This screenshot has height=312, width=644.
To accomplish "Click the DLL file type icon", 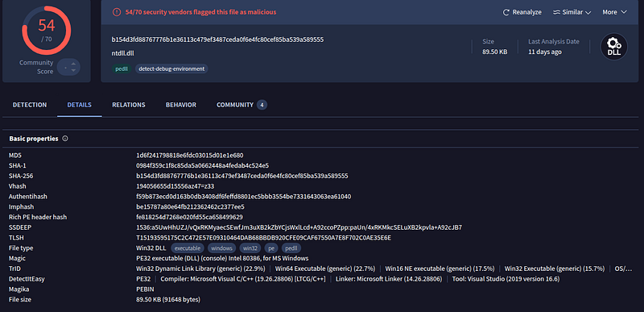I will [x=614, y=47].
